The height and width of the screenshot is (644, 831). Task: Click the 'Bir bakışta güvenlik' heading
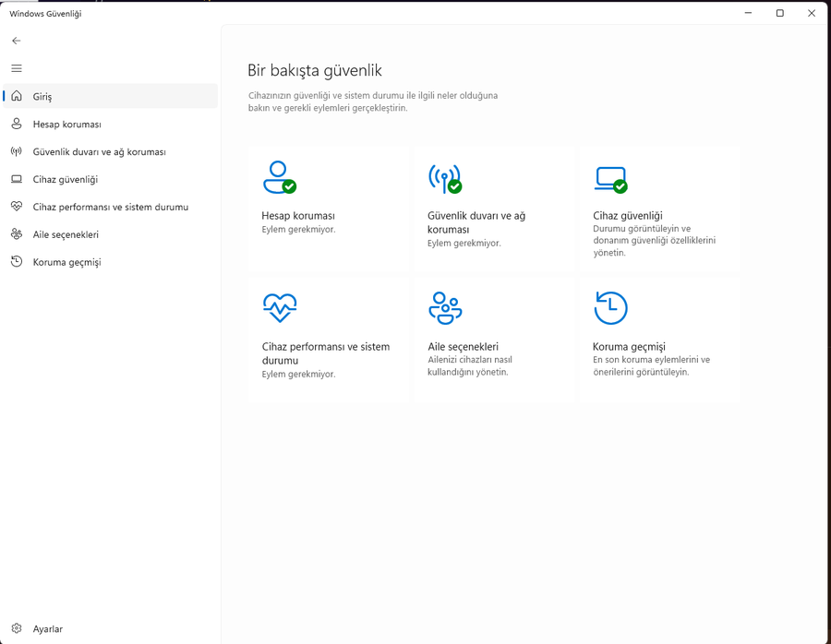(315, 70)
